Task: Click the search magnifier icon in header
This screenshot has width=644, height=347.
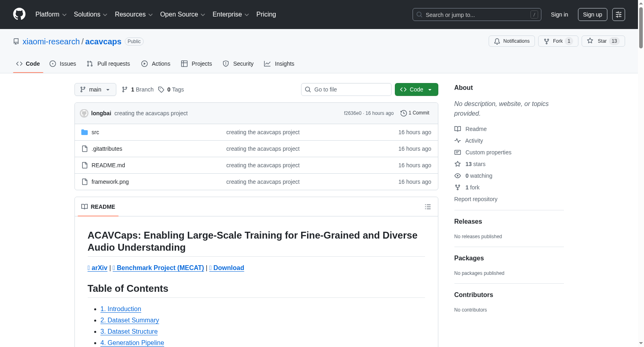Action: click(419, 15)
